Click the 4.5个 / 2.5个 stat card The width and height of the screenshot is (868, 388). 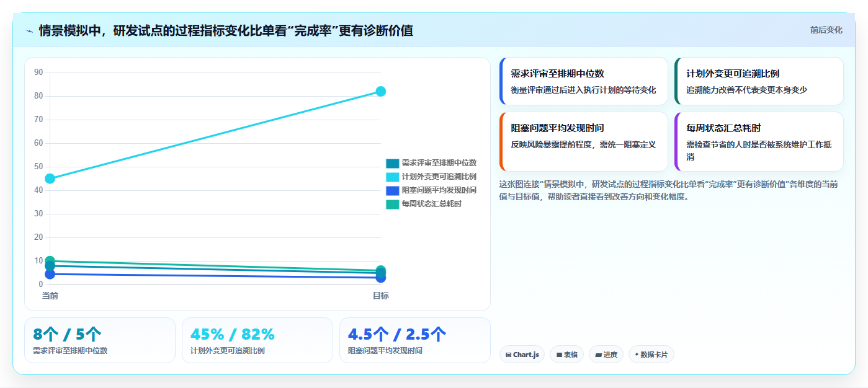point(415,340)
